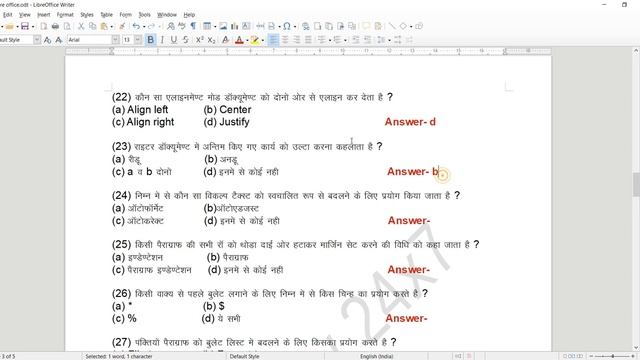Expand the font size dropdown

pyautogui.click(x=138, y=40)
